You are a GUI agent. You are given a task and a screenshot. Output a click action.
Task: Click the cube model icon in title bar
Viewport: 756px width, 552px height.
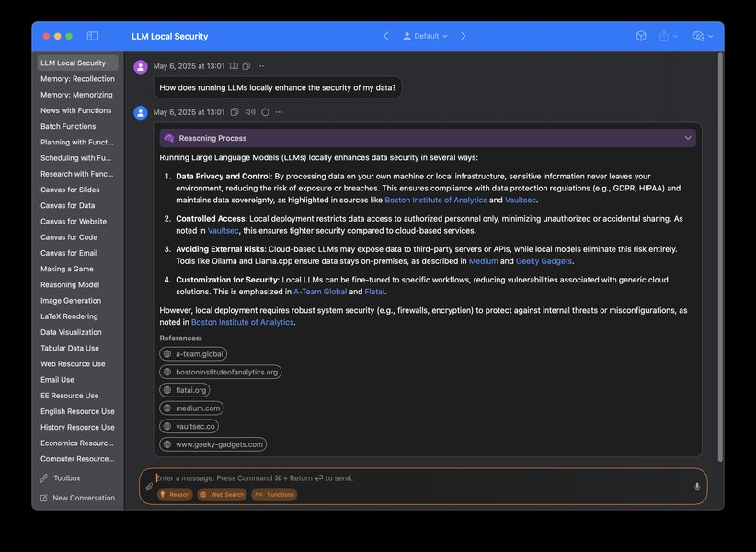pyautogui.click(x=641, y=36)
